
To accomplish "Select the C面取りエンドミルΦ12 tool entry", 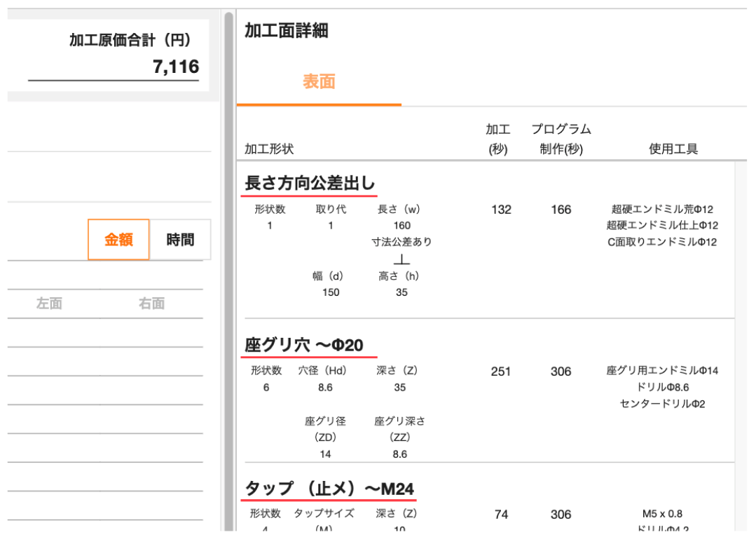I will 662,242.
